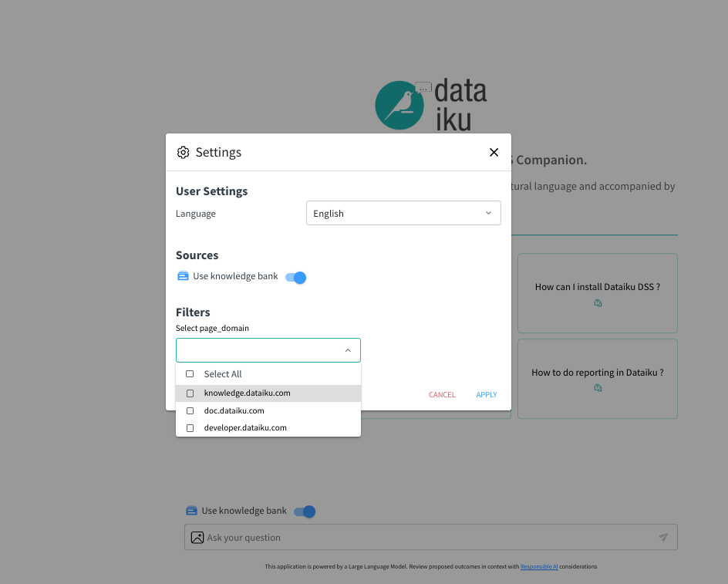This screenshot has width=728, height=584.
Task: Choose doc.dataiku.com list entry label
Action: coord(234,410)
